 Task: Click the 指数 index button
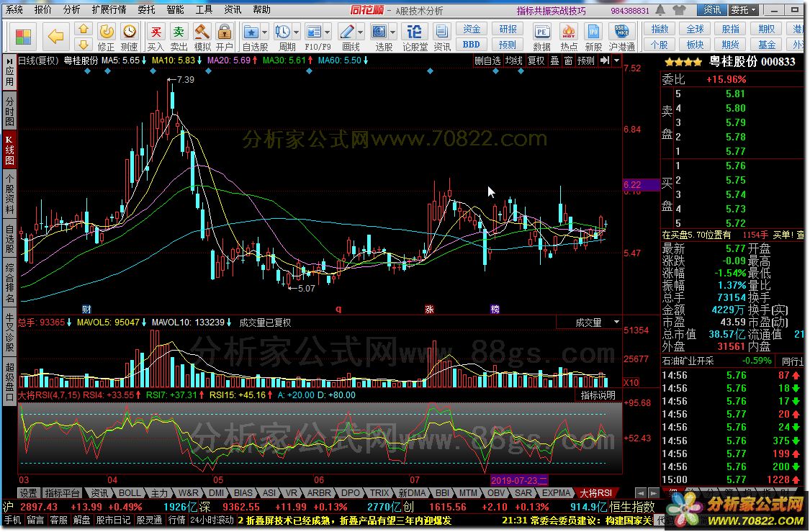(x=660, y=29)
